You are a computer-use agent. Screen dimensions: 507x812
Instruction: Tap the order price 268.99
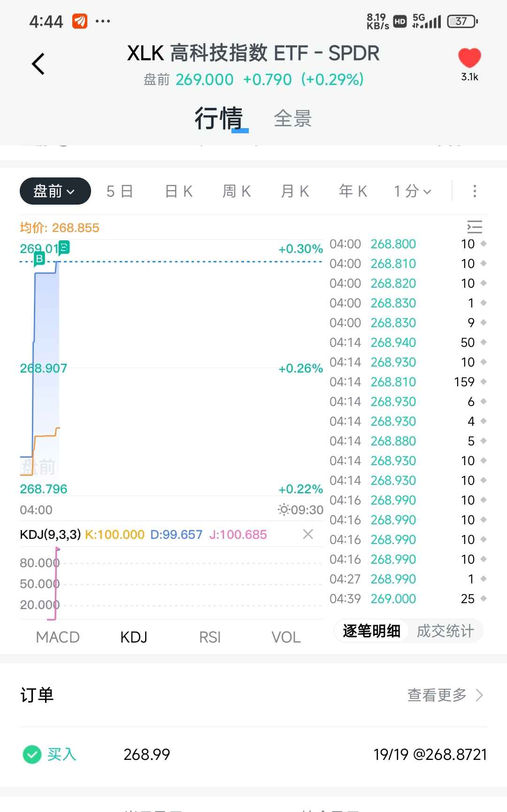(x=146, y=755)
